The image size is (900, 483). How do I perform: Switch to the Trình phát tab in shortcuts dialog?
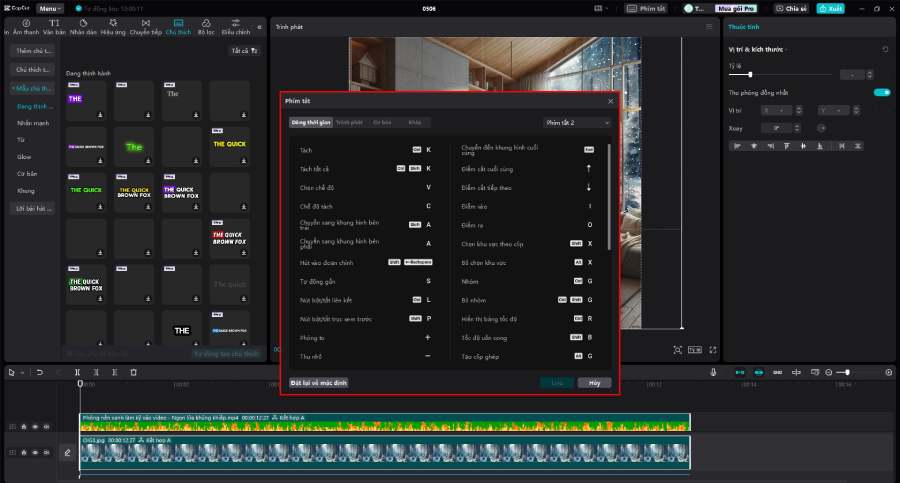(349, 122)
